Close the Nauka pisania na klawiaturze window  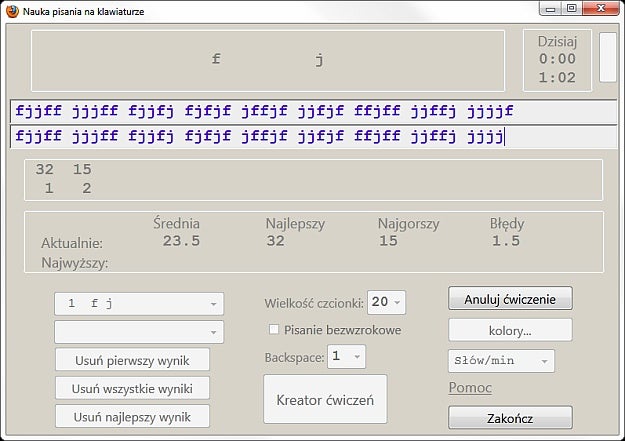pos(601,8)
